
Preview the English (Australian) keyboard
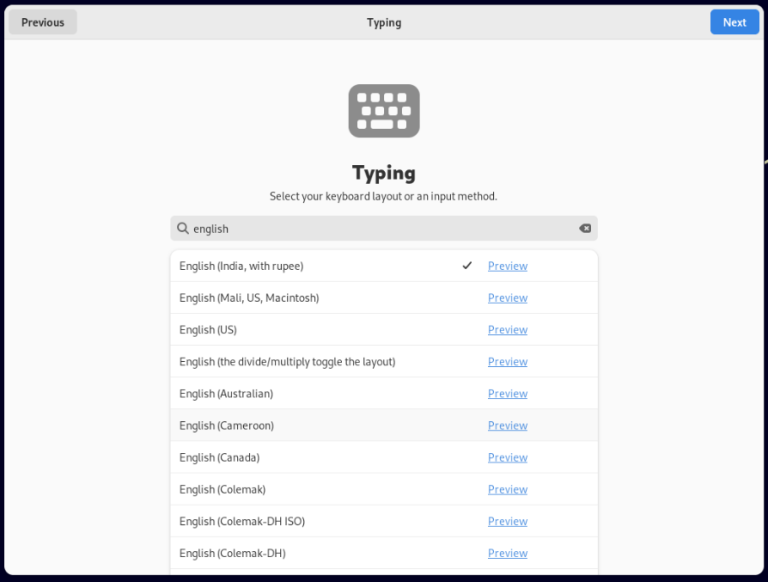[x=507, y=394]
